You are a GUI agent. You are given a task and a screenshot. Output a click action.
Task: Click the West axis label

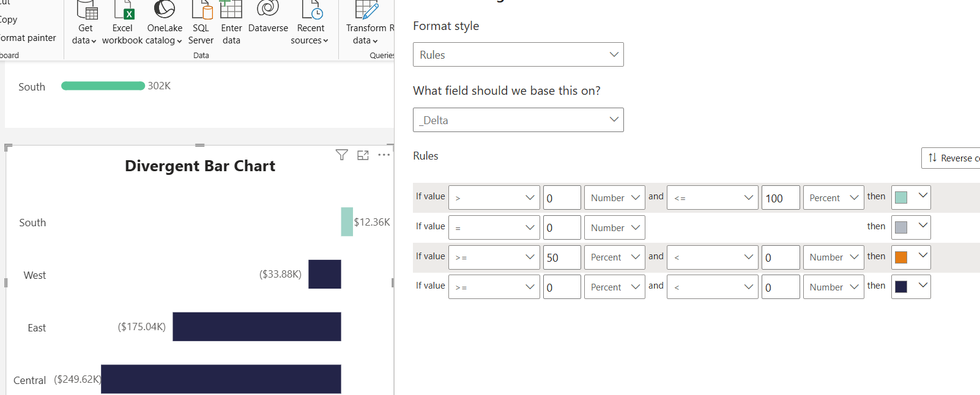click(35, 275)
